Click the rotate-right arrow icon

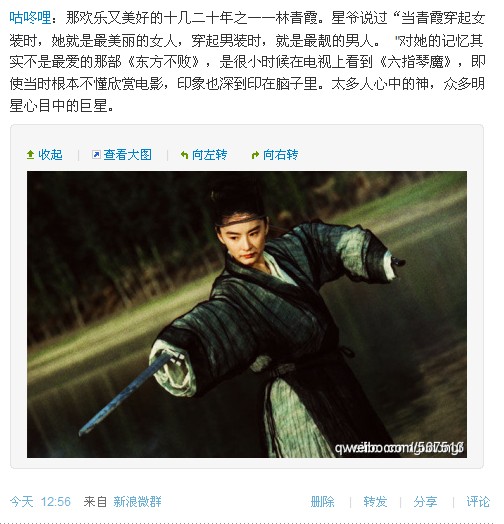(x=255, y=155)
